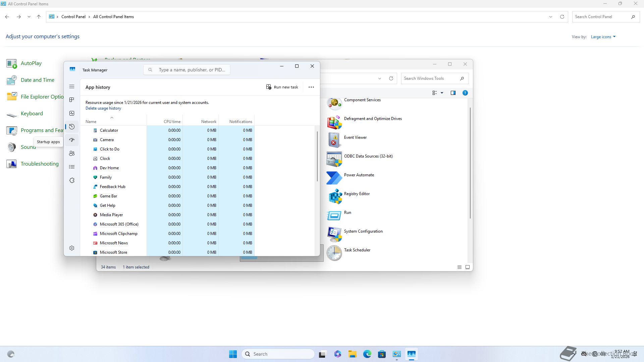Open Services page in Task Manager sidebar
The width and height of the screenshot is (644, 362).
(x=72, y=180)
